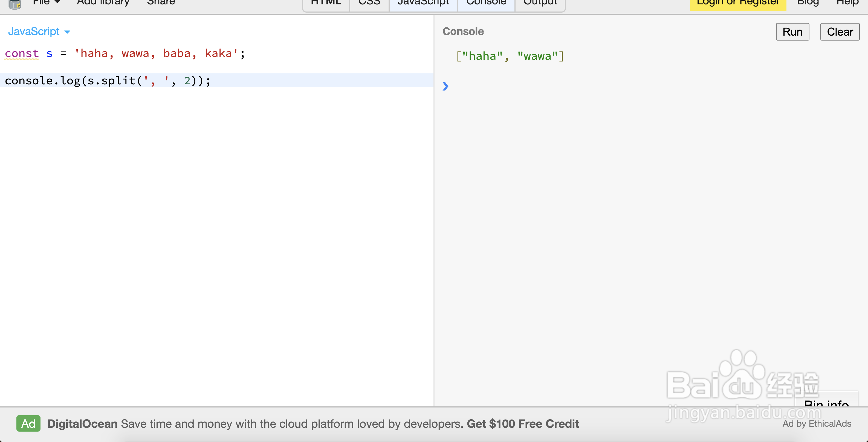Open the Blog link
The height and width of the screenshot is (442, 868).
(x=808, y=3)
